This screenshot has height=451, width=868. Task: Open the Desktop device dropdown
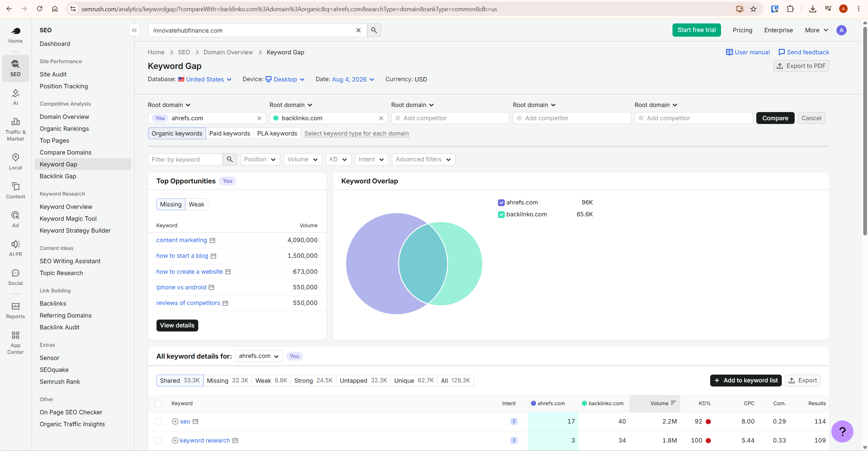pos(285,79)
